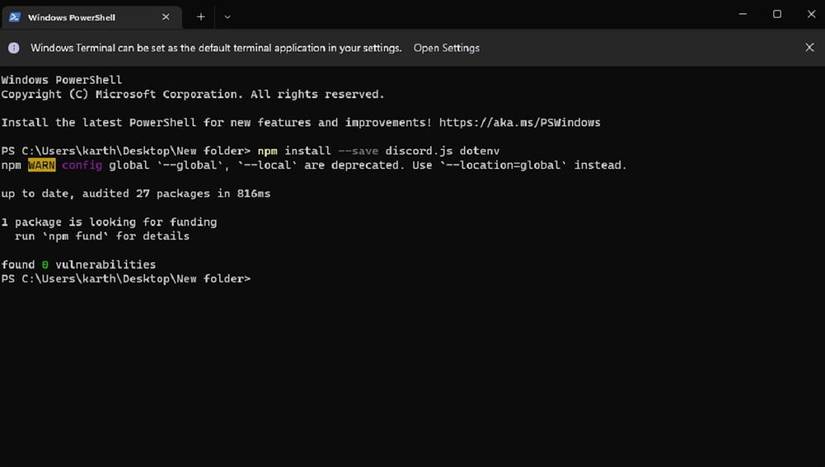
Task: Click the last empty PS prompt line
Action: [x=126, y=279]
